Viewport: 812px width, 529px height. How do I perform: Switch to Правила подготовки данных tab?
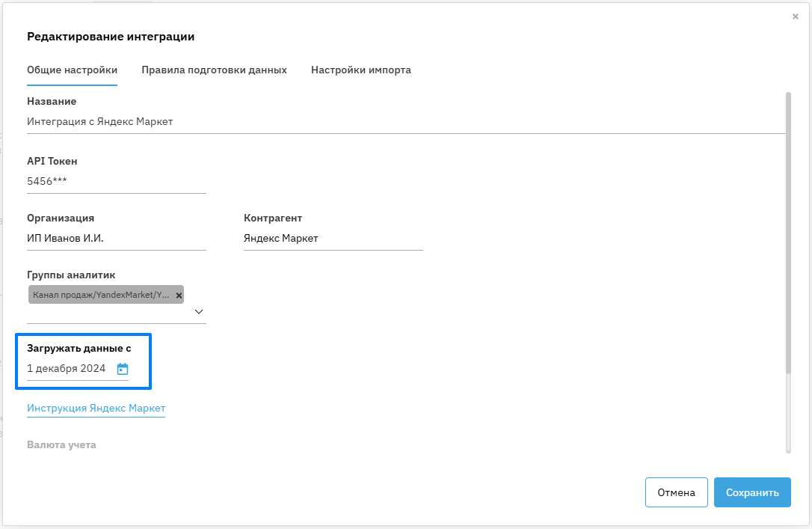(x=214, y=70)
